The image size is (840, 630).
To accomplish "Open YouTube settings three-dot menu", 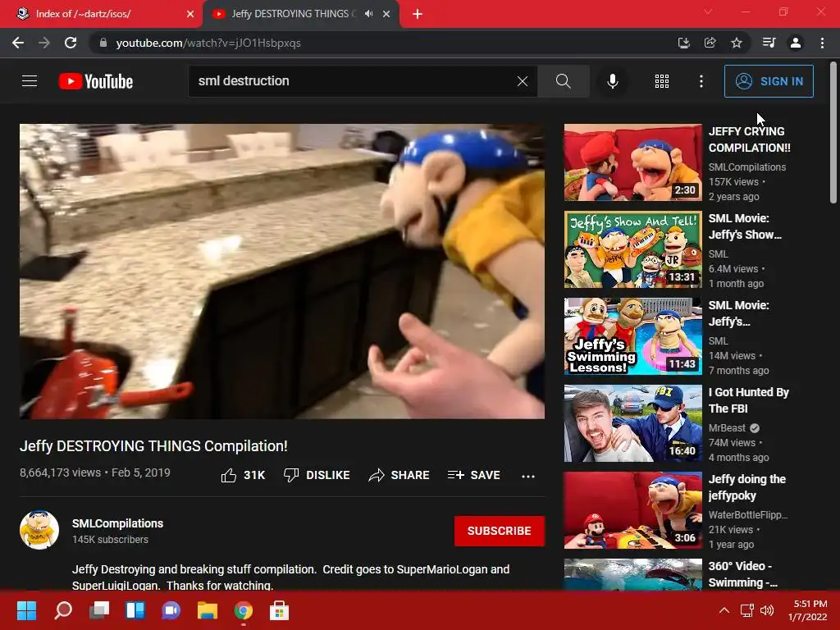I will tap(701, 81).
